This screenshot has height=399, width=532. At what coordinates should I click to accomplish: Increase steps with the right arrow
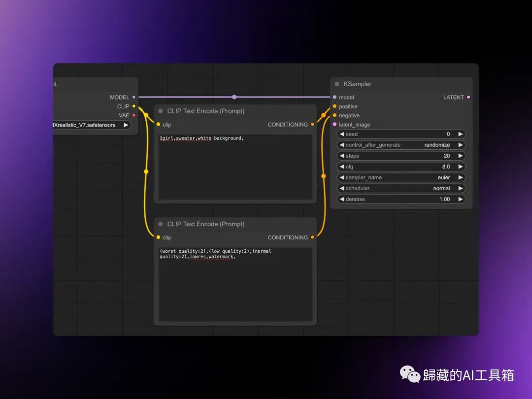coord(461,156)
